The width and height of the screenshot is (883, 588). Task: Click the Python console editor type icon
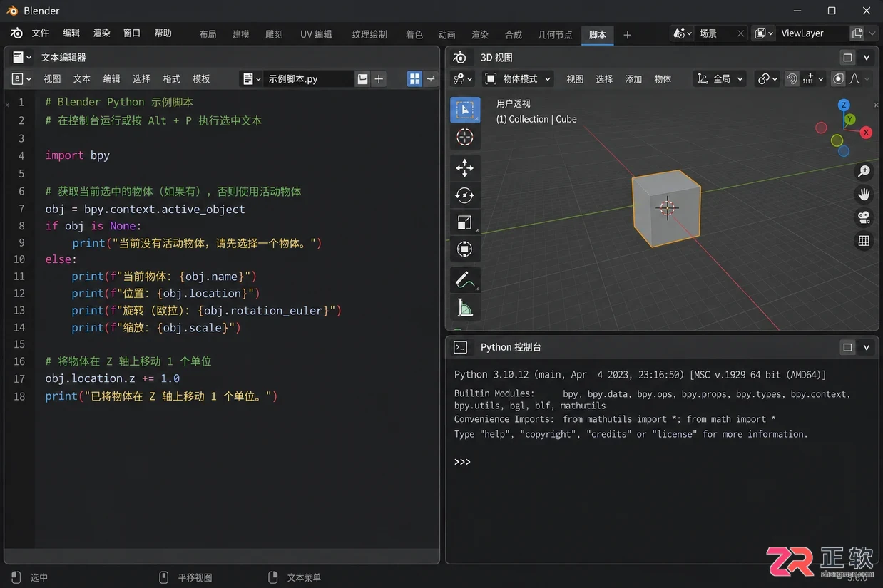point(461,347)
